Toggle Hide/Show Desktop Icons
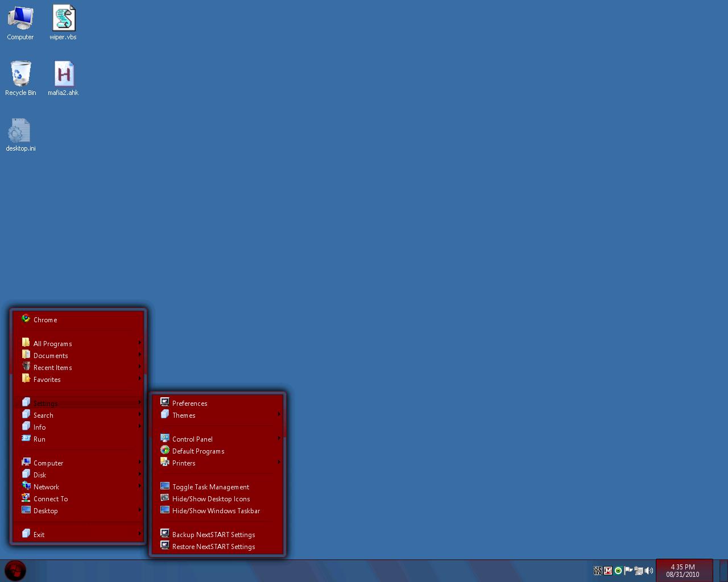 point(211,499)
